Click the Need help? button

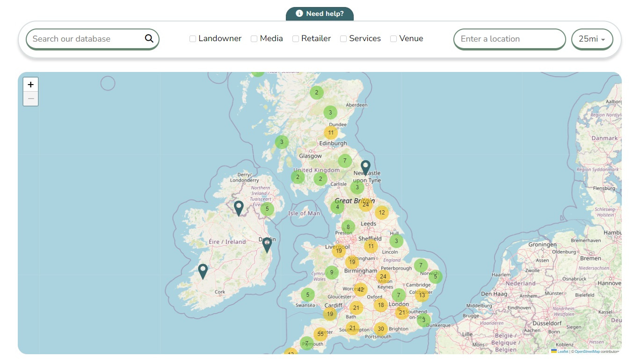pos(320,14)
